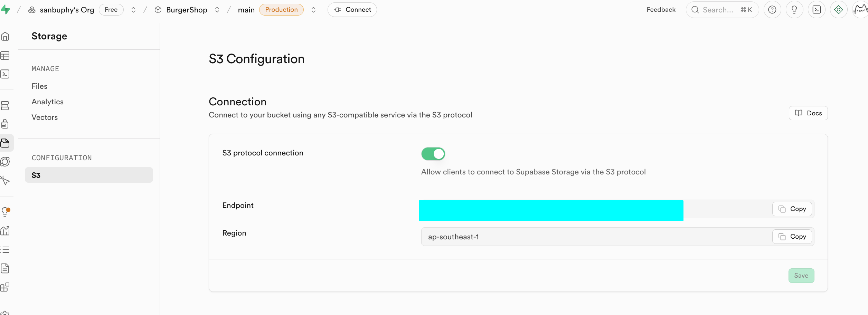Click the Connect button in header
Screen dimensions: 868x315
tap(352, 10)
